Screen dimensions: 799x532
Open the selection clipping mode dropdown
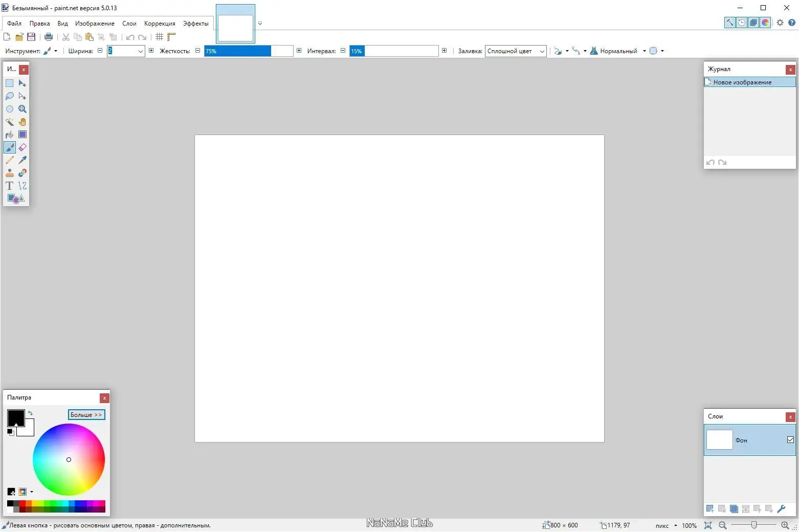[x=656, y=51]
